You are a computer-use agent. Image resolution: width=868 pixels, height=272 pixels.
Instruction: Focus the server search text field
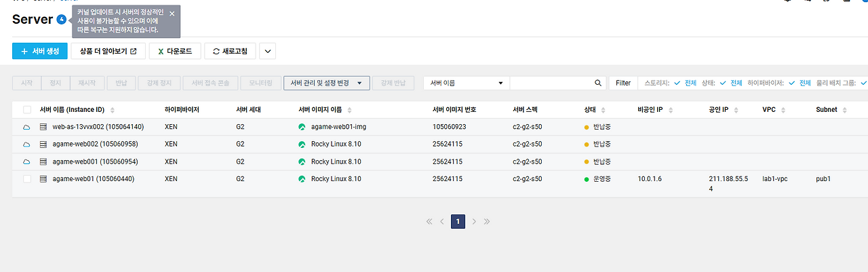coord(551,83)
